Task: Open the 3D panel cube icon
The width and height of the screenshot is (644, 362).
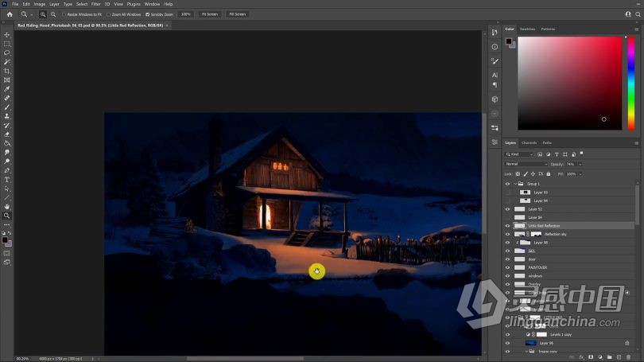Action: 495,99
